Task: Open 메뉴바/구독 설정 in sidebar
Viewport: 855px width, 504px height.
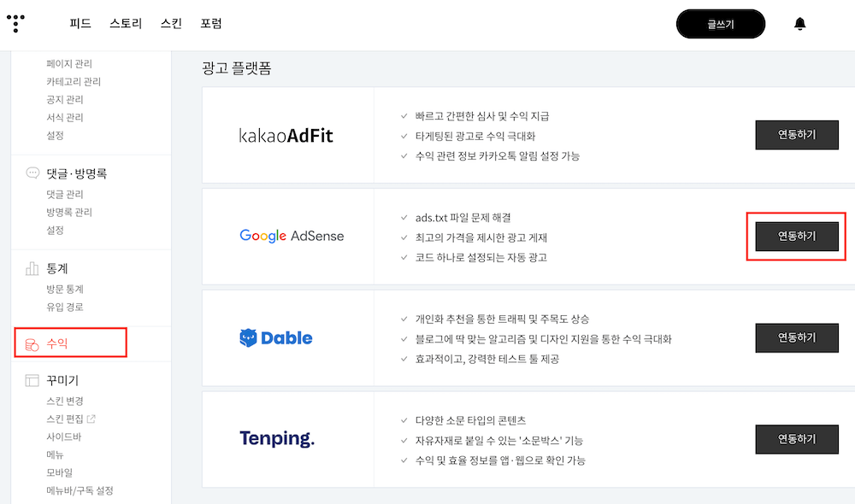Action: (x=80, y=490)
